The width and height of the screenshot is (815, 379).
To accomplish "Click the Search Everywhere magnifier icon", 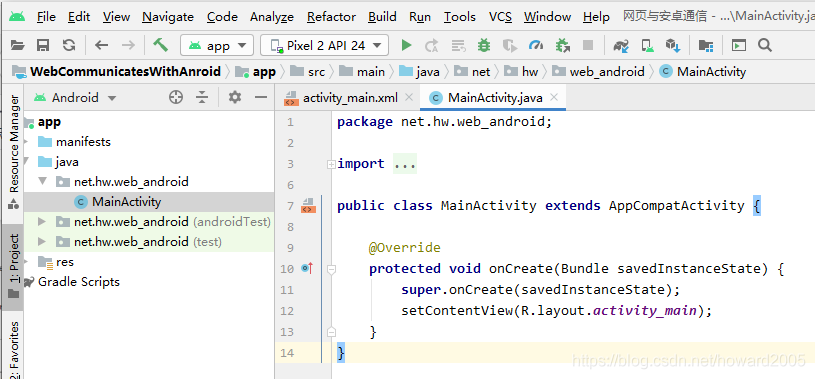I will [x=765, y=45].
